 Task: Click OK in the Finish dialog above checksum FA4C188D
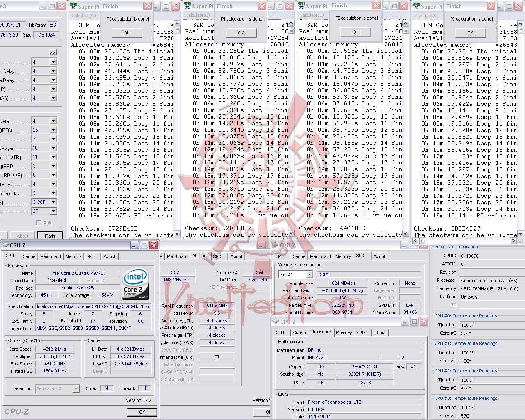tap(355, 32)
